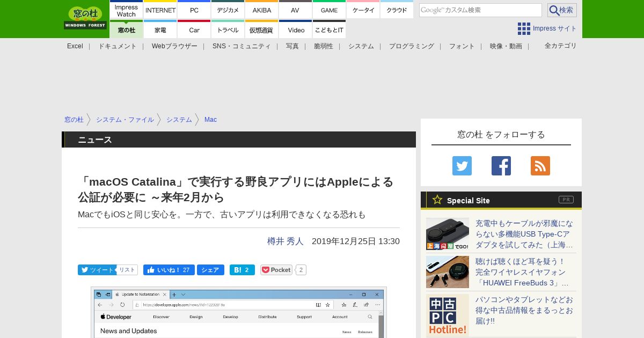Open the プログラミング category

412,46
